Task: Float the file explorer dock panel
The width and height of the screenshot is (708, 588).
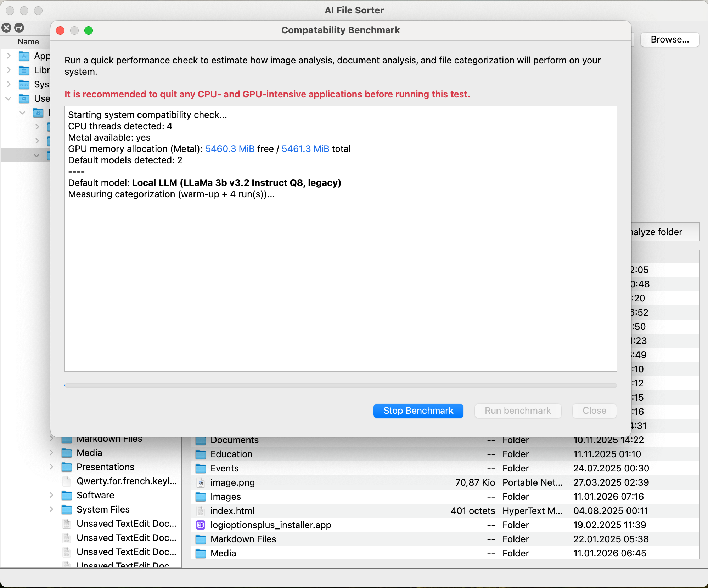Action: pos(19,28)
